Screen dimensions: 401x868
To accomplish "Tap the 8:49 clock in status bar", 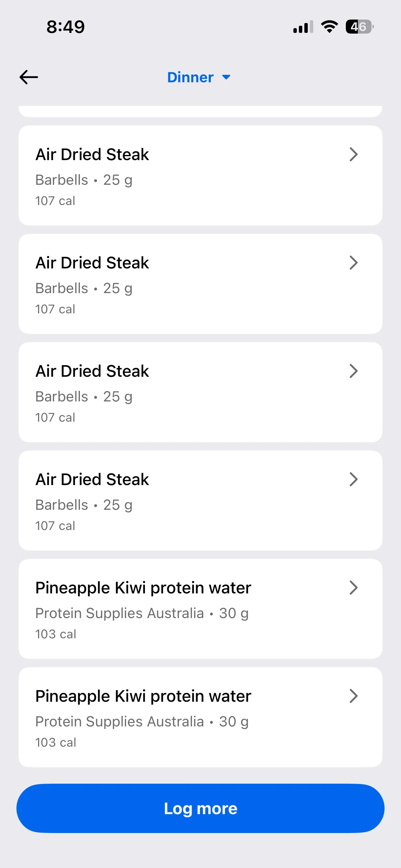I will click(65, 27).
